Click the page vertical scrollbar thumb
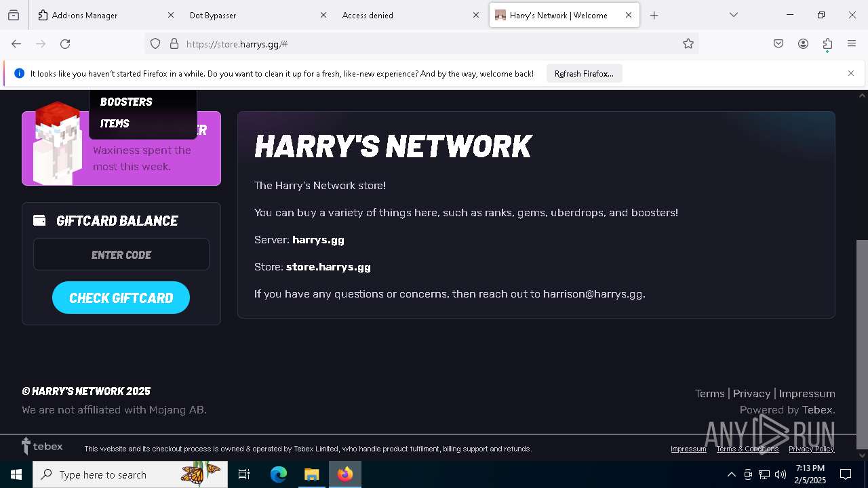Screen dimensions: 868x488 [862, 344]
